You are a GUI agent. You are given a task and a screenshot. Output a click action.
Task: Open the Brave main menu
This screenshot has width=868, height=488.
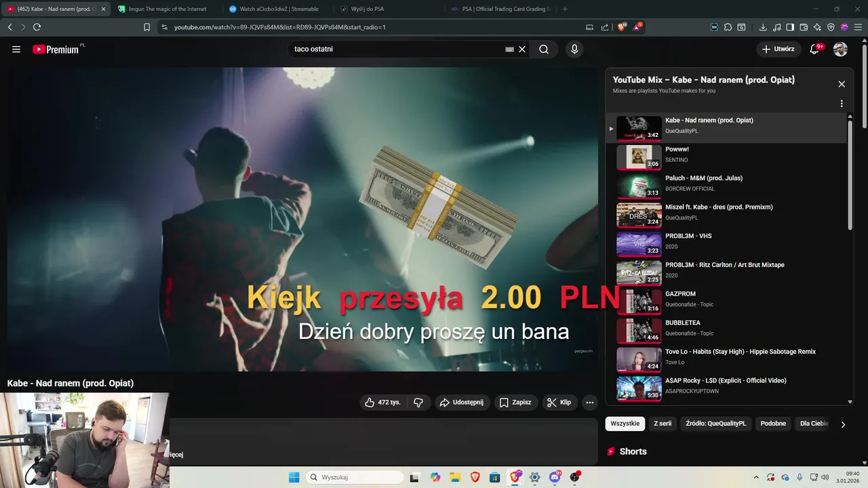click(x=858, y=27)
